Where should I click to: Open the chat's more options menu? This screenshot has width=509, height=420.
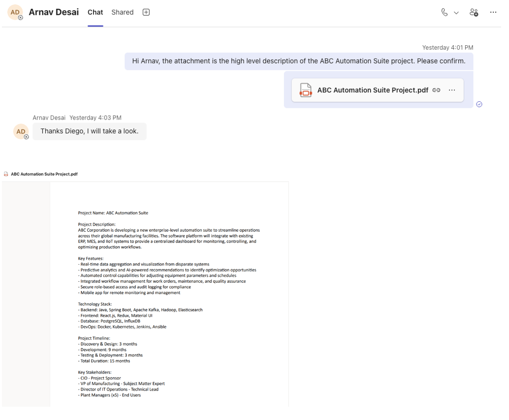coord(493,12)
